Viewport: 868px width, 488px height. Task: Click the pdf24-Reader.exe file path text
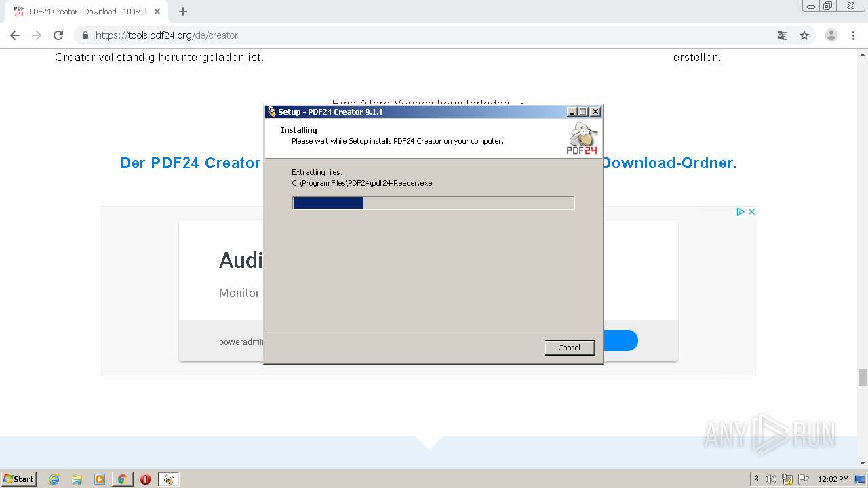[362, 183]
